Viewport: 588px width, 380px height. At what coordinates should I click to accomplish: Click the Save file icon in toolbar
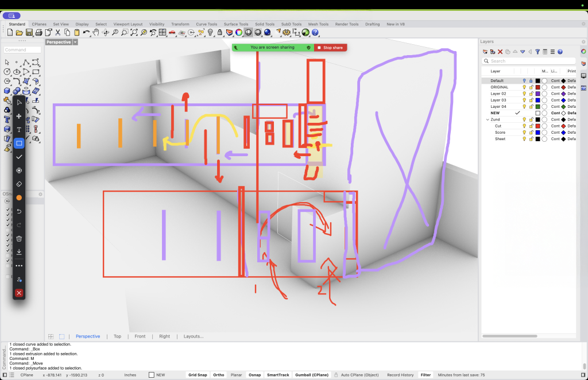[x=29, y=33]
